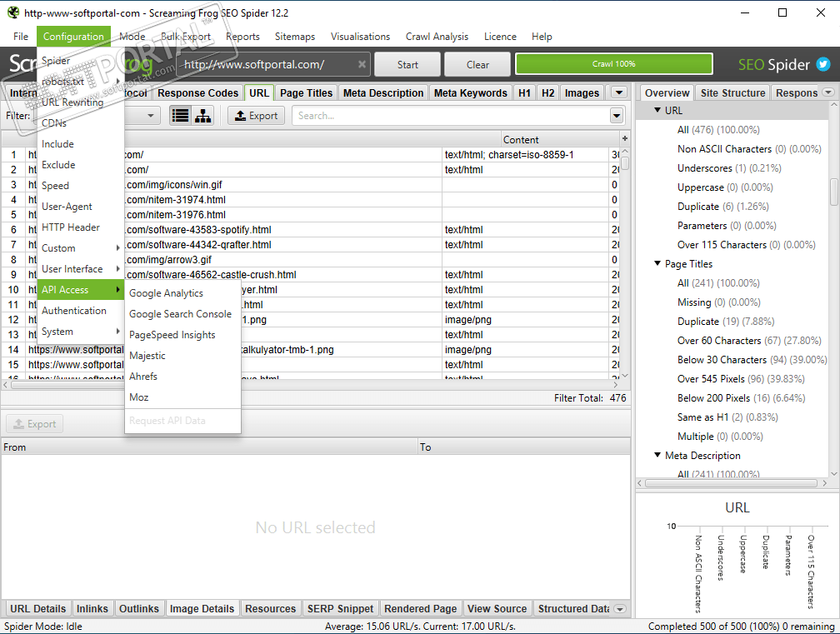The height and width of the screenshot is (634, 840).
Task: Open User-Agent configuration
Action: coord(67,207)
